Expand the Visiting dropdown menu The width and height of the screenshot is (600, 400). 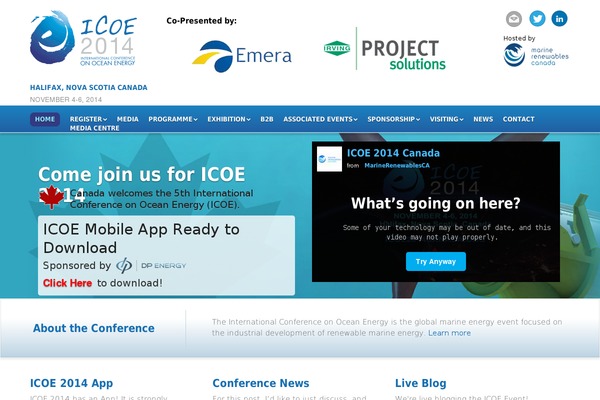(447, 119)
